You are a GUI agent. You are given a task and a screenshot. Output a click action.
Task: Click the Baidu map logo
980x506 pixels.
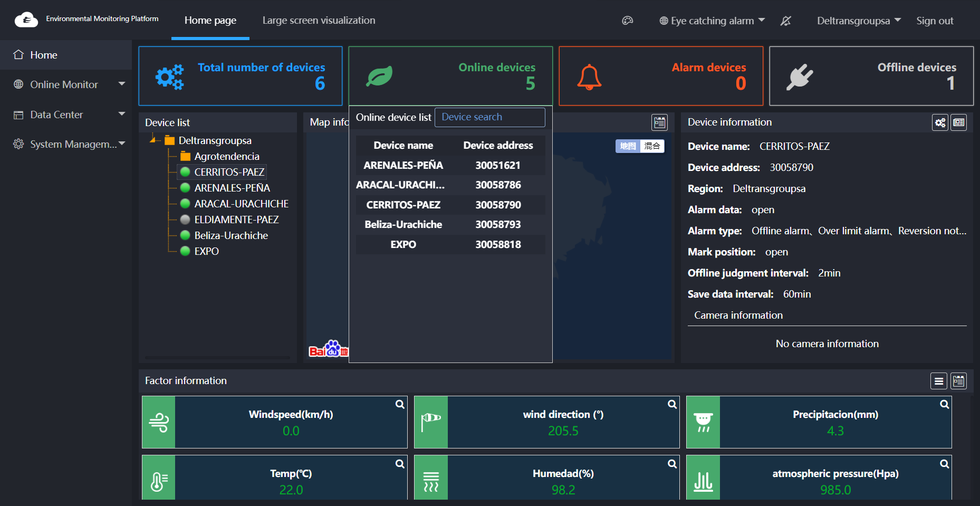pos(329,349)
